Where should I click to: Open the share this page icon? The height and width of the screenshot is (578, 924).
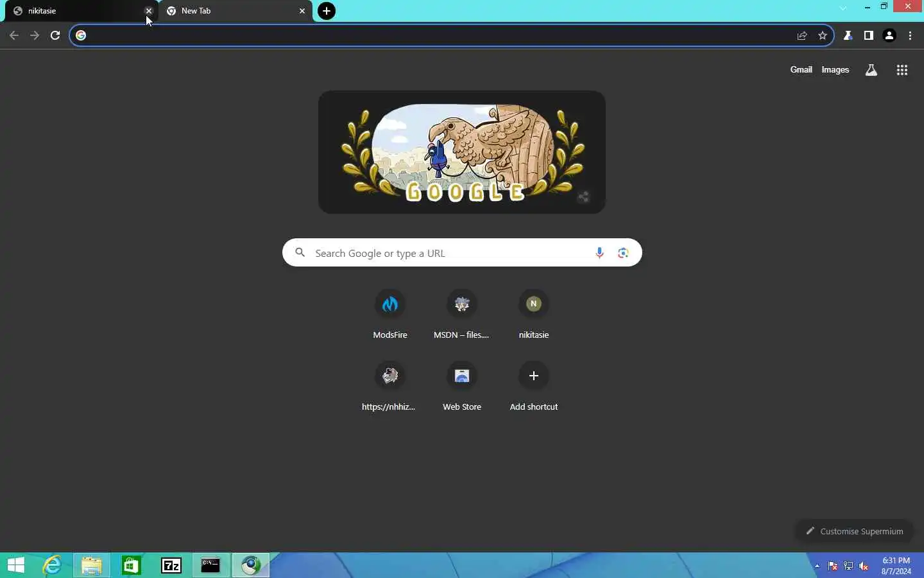(x=802, y=35)
